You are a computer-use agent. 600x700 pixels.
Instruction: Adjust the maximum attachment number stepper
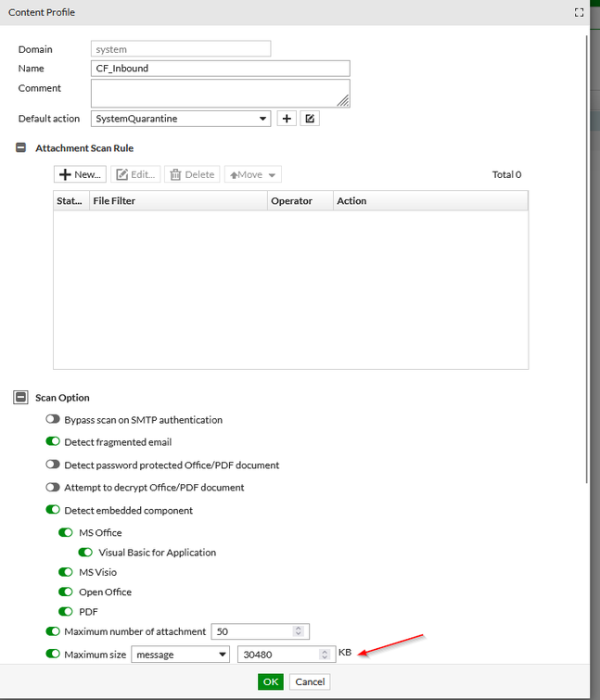(299, 631)
